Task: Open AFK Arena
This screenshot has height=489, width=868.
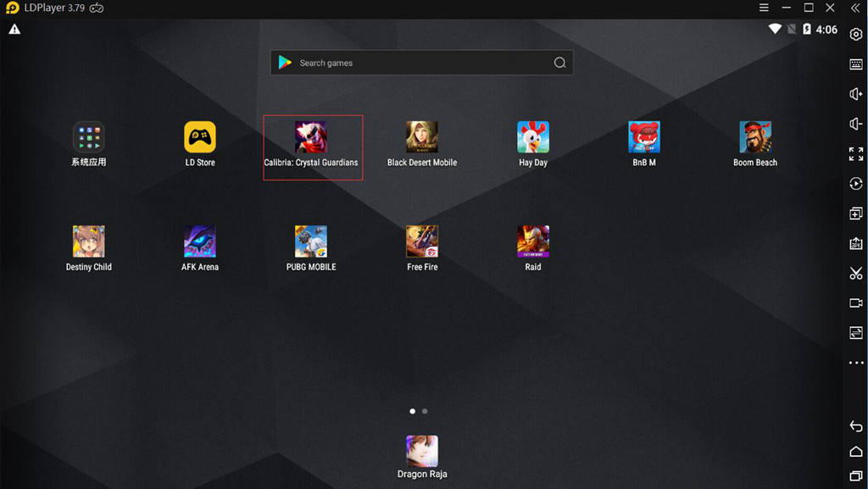Action: (200, 242)
